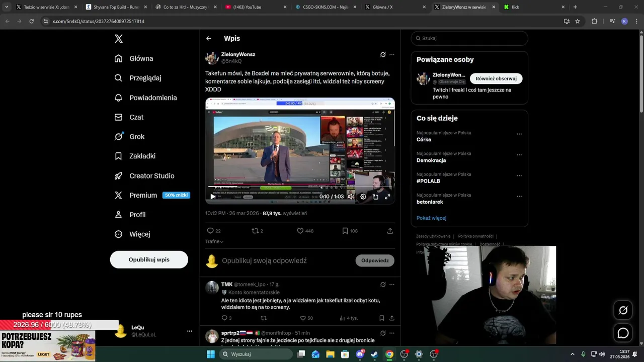Switch to the Kick browser tab
644x362 pixels.
(534, 7)
